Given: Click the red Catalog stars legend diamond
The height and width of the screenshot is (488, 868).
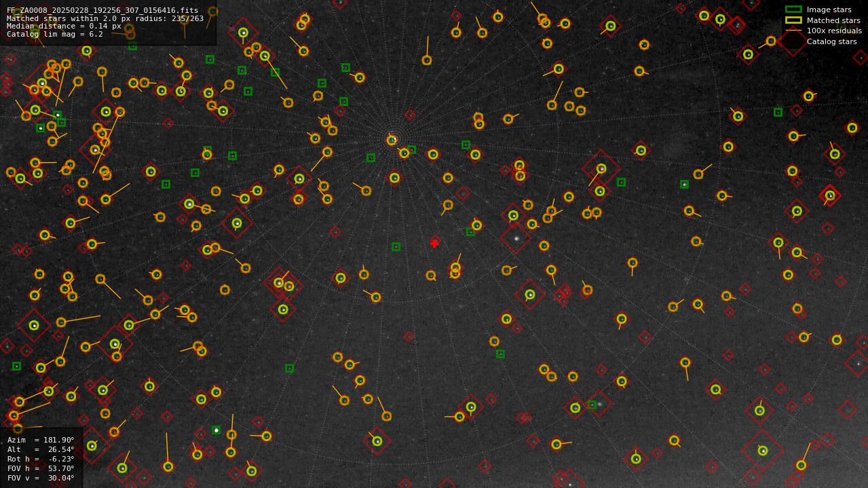Looking at the screenshot, I should click(x=792, y=41).
